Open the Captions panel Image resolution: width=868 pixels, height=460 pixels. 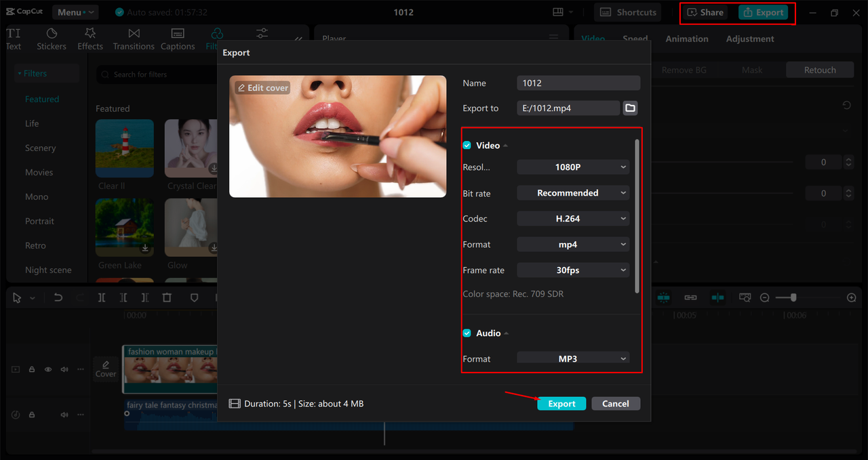click(178, 39)
